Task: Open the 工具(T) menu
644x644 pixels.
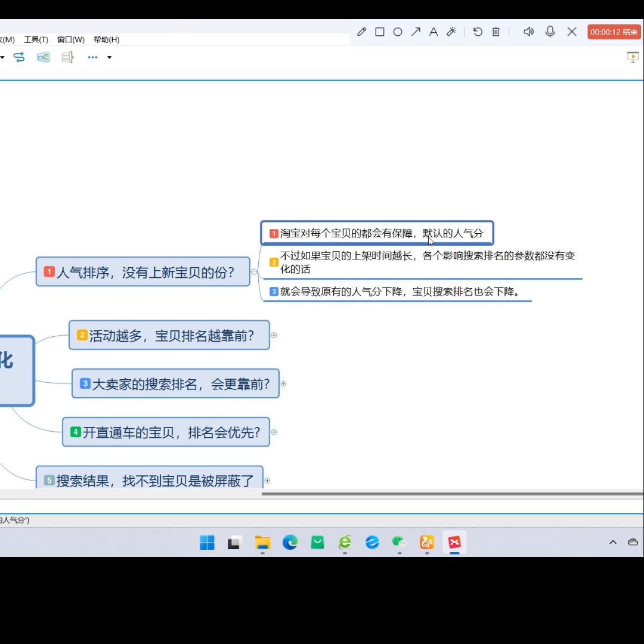Action: pos(36,39)
